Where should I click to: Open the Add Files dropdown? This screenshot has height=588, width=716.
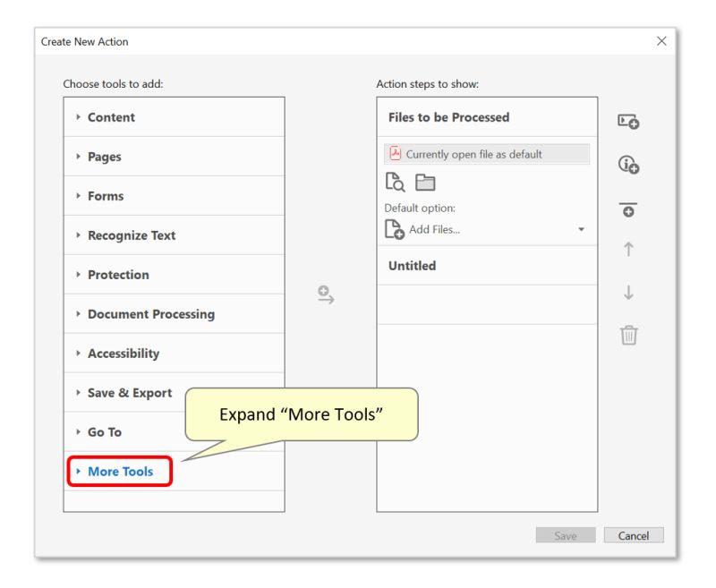click(581, 228)
